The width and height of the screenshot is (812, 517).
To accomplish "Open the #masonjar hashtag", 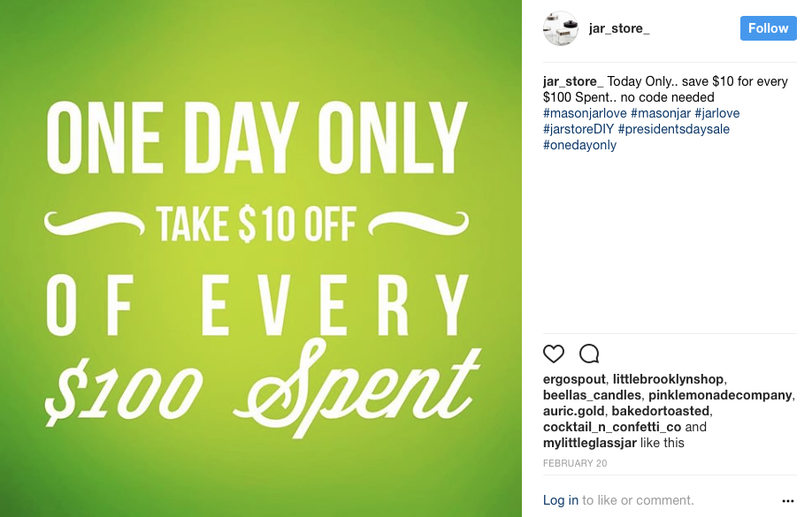I will (x=659, y=113).
